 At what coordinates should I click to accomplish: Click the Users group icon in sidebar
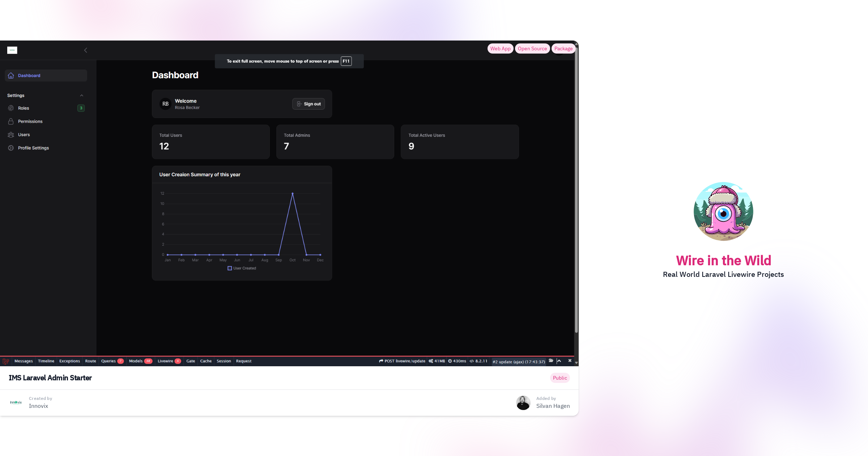11,134
